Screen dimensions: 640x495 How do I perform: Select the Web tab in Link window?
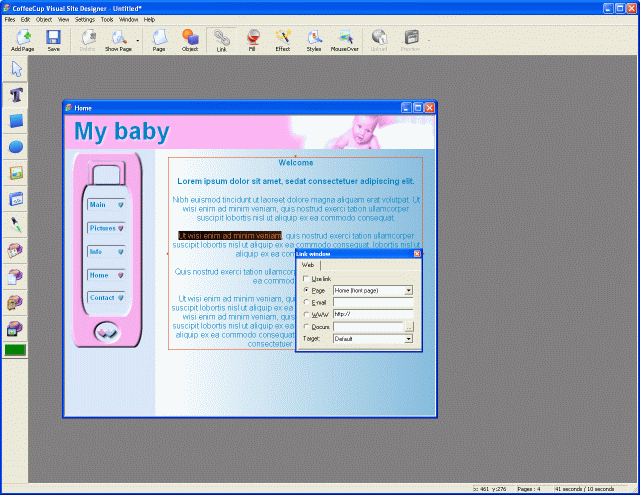pos(308,265)
